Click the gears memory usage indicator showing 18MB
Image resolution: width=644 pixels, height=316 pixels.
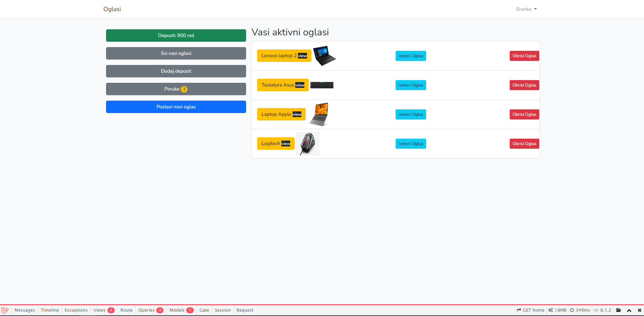point(551,310)
